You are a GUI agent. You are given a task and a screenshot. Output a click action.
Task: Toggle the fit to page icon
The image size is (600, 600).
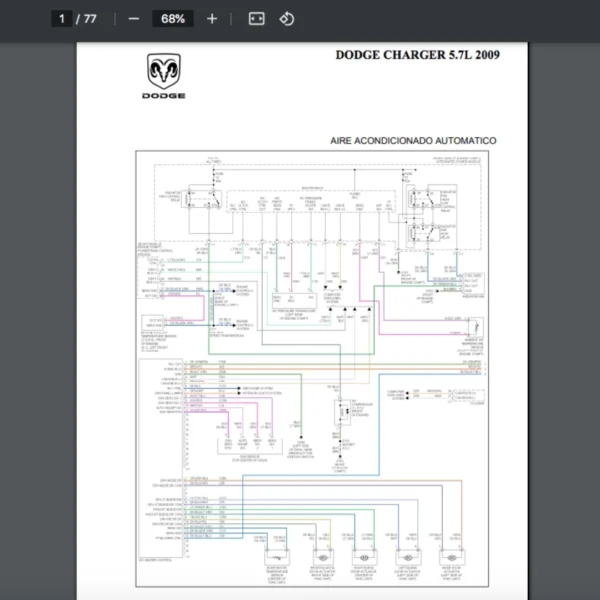pyautogui.click(x=256, y=19)
